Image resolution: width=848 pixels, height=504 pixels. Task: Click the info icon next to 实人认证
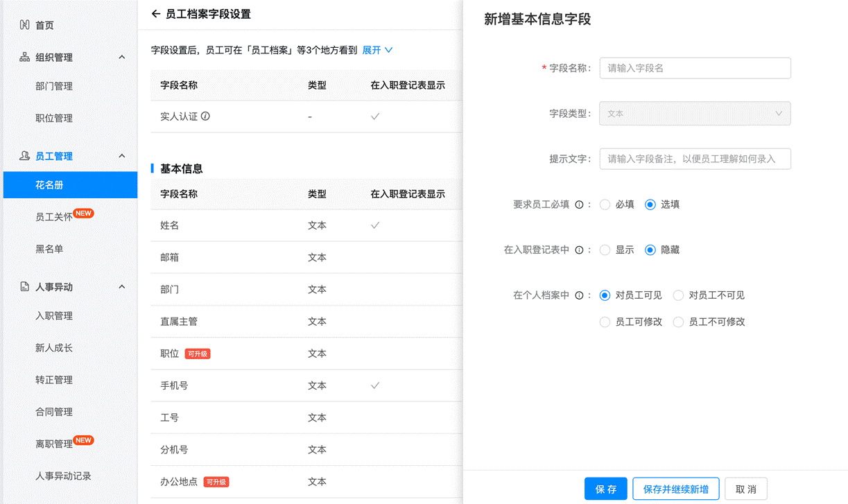pyautogui.click(x=205, y=116)
